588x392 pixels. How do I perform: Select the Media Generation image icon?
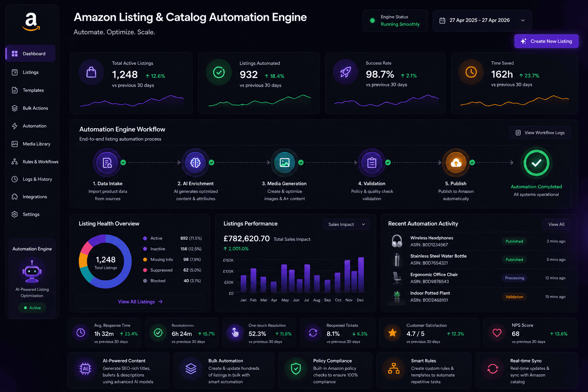284,163
